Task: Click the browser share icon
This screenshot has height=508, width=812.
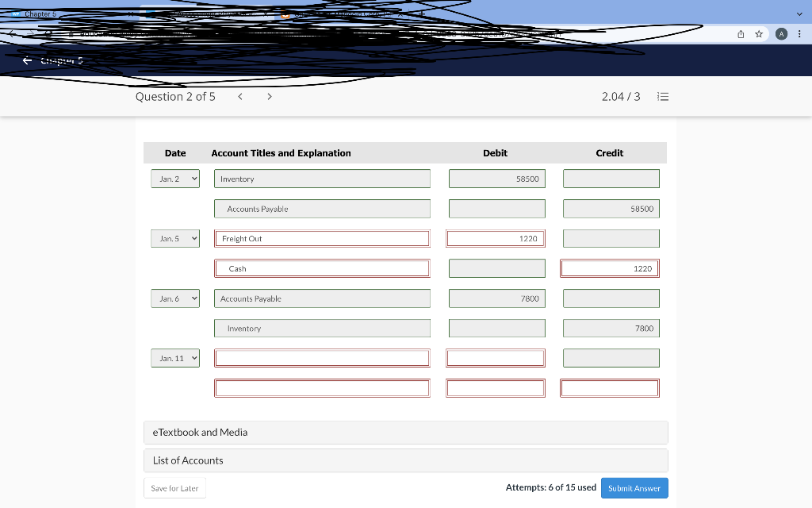Action: tap(741, 34)
